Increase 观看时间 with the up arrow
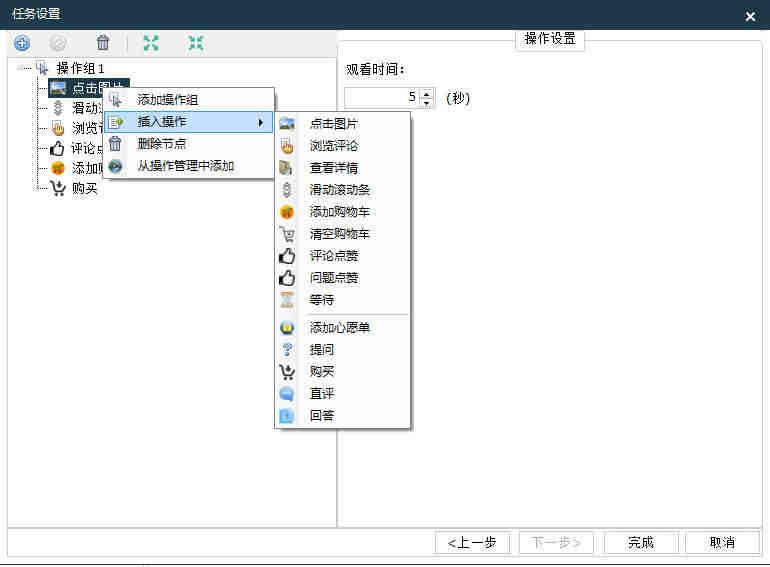Viewport: 770px width, 567px height. coord(427,93)
